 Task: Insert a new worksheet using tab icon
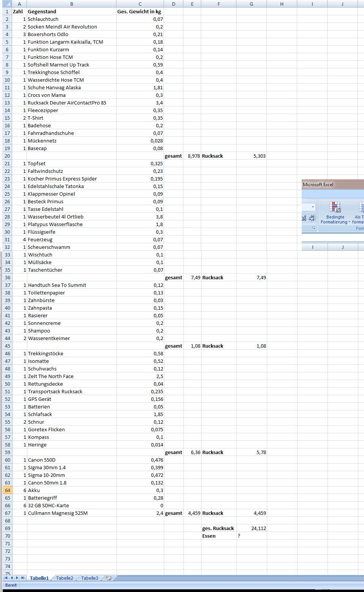coord(109,578)
